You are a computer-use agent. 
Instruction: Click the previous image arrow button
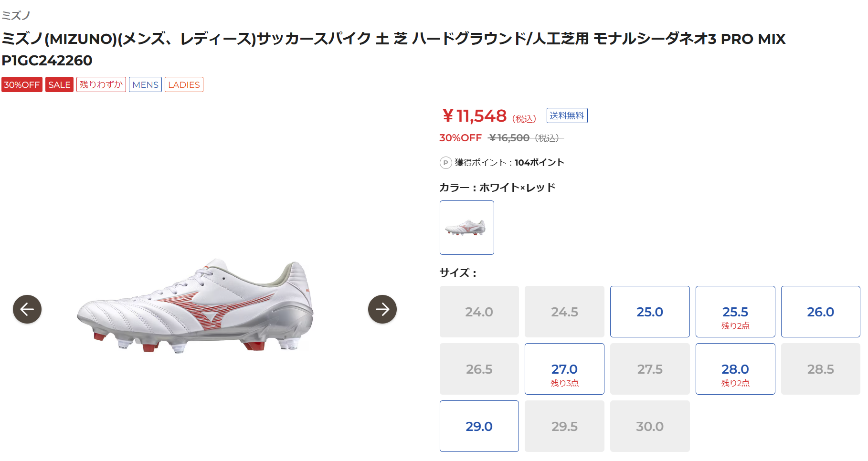point(27,309)
